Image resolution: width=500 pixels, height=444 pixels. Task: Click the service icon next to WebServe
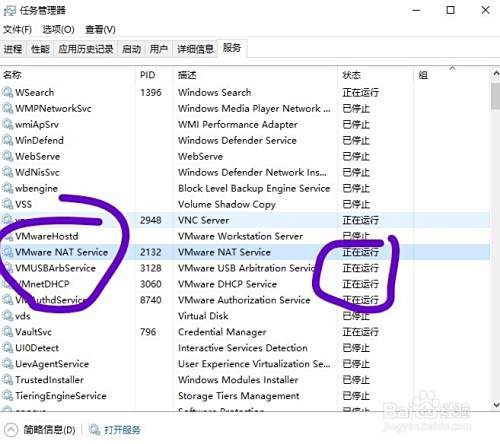(x=8, y=156)
